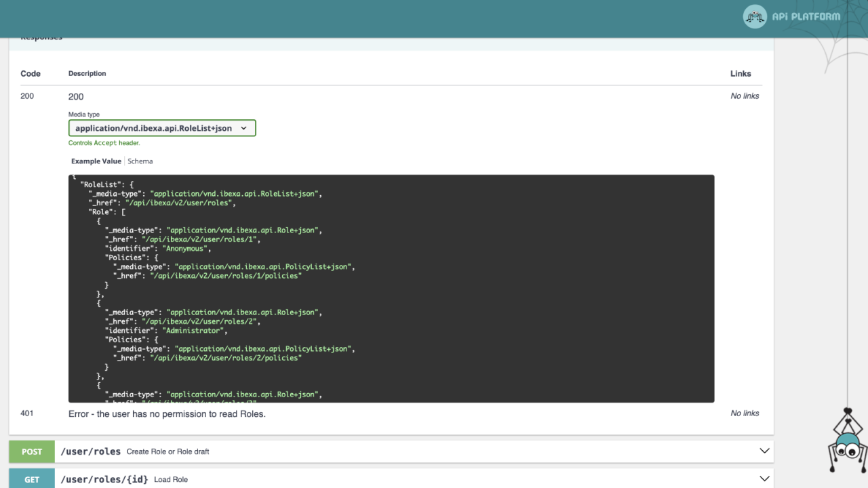This screenshot has width=868, height=488.
Task: Click the 200 response code cell
Action: [x=27, y=96]
